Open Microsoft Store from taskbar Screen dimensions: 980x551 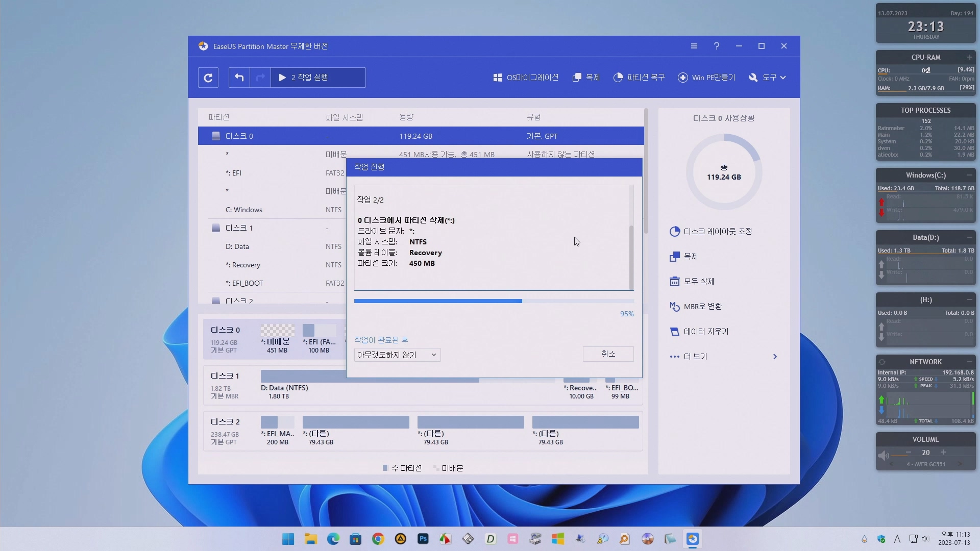tap(356, 539)
